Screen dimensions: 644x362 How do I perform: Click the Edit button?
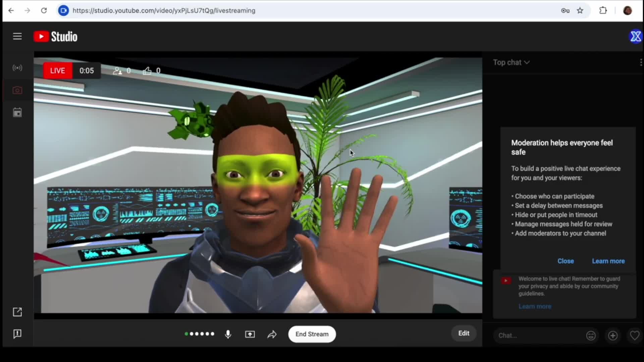[x=464, y=333]
